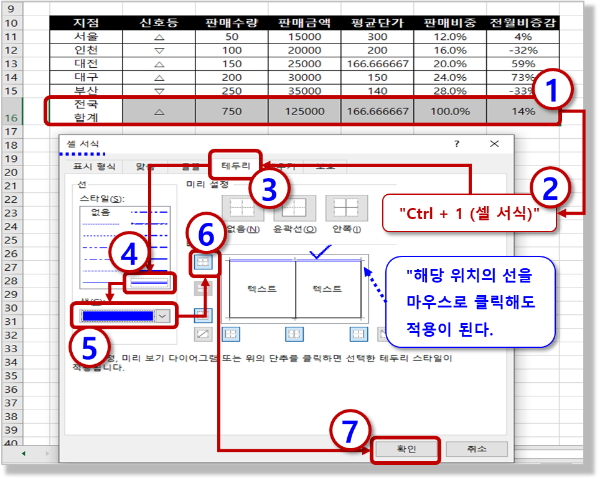Switch to the 테두리 tab

pyautogui.click(x=236, y=166)
